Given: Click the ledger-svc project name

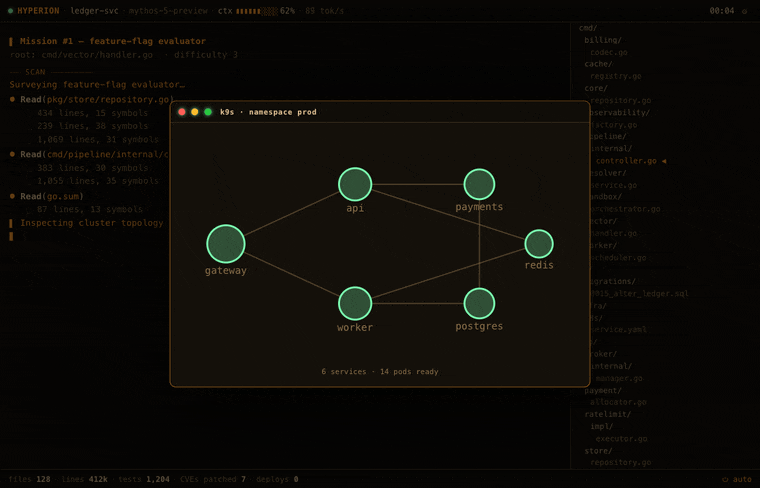Looking at the screenshot, I should (95, 11).
